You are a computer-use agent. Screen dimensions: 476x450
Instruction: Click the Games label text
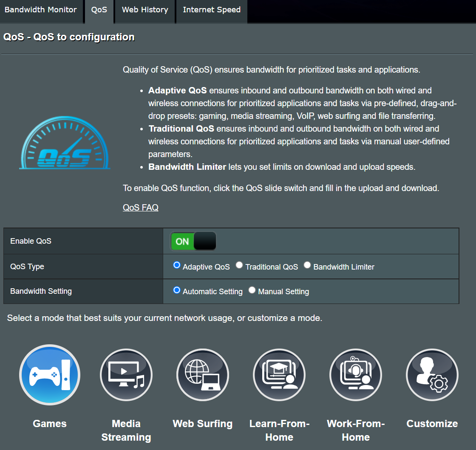50,424
